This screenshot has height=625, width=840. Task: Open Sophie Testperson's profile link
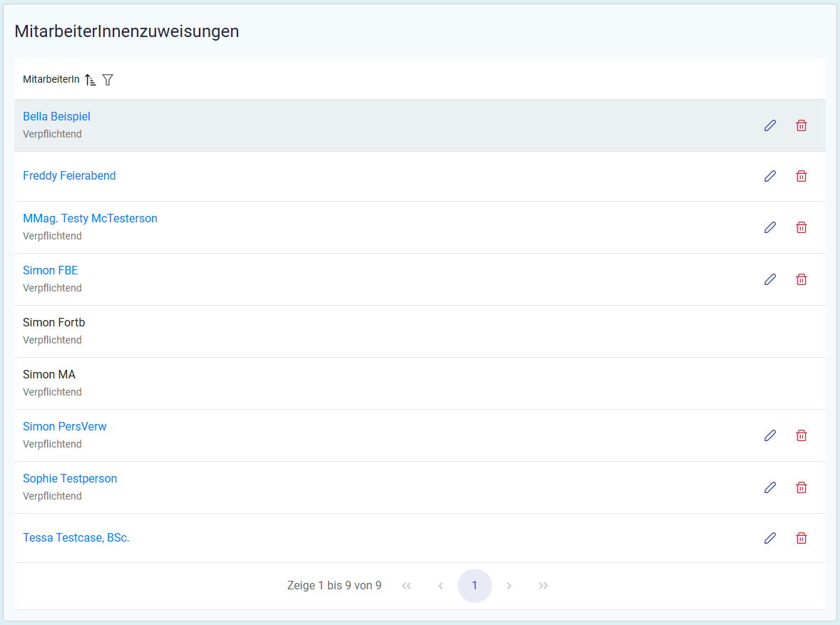coord(70,478)
